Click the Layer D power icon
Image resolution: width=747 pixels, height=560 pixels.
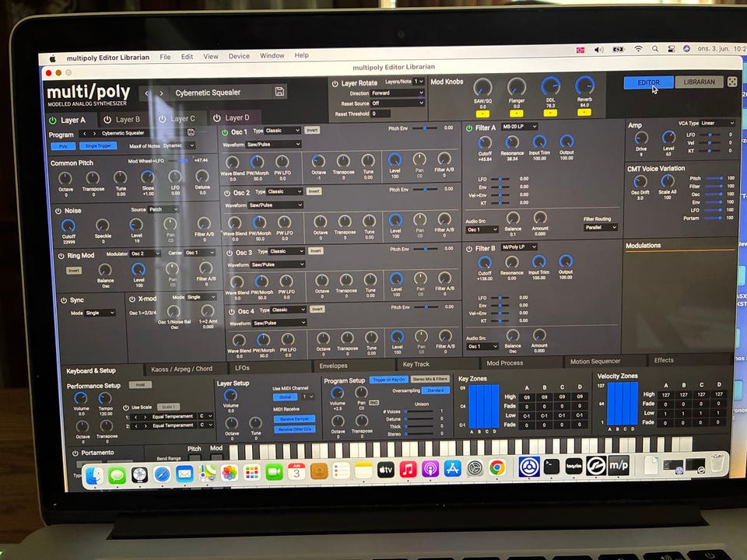217,117
